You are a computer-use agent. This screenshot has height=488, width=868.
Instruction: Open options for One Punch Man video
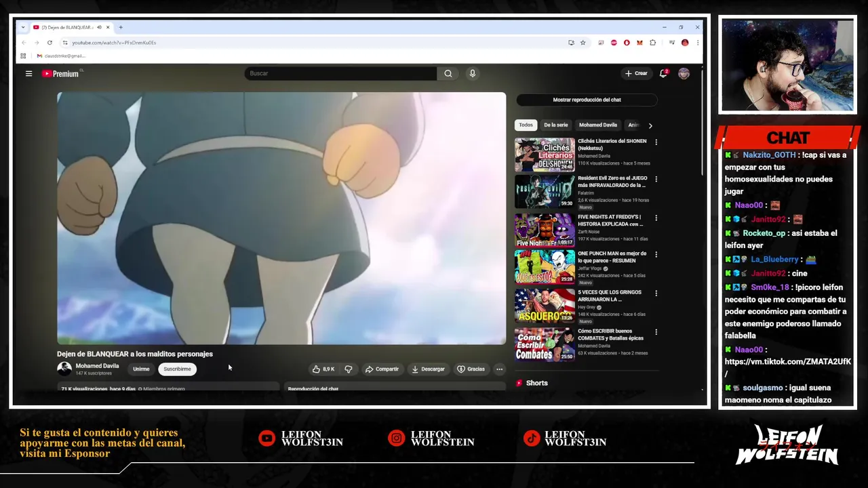pyautogui.click(x=656, y=256)
